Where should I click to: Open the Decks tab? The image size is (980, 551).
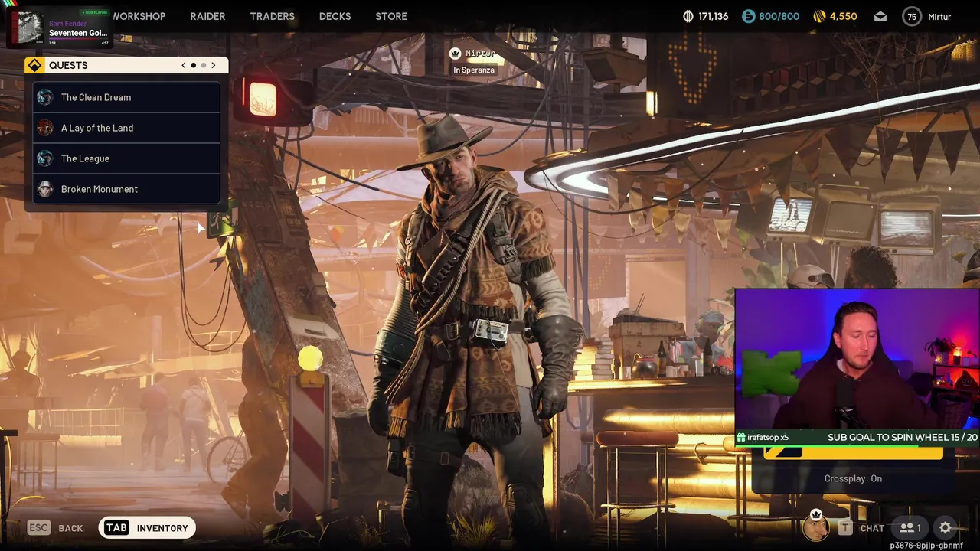click(x=335, y=16)
